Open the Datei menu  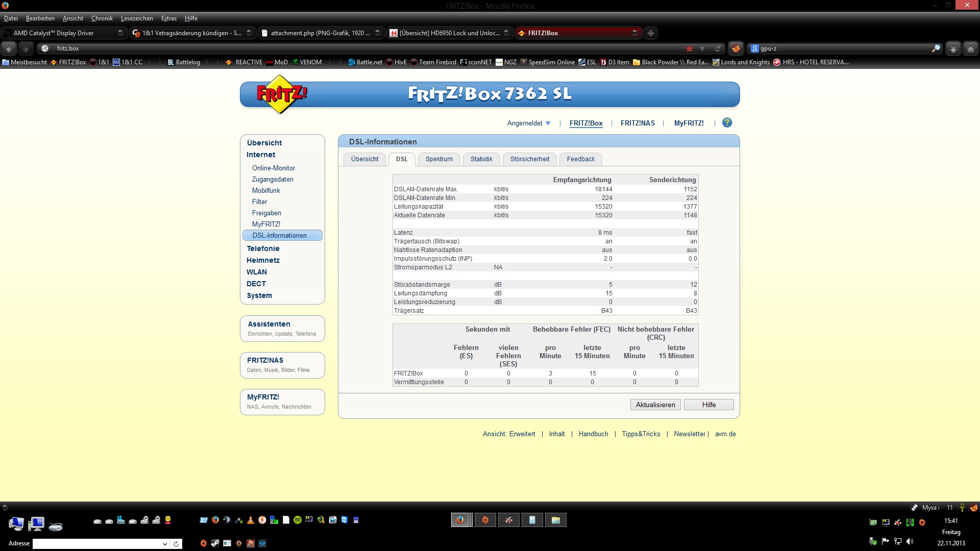pos(11,18)
